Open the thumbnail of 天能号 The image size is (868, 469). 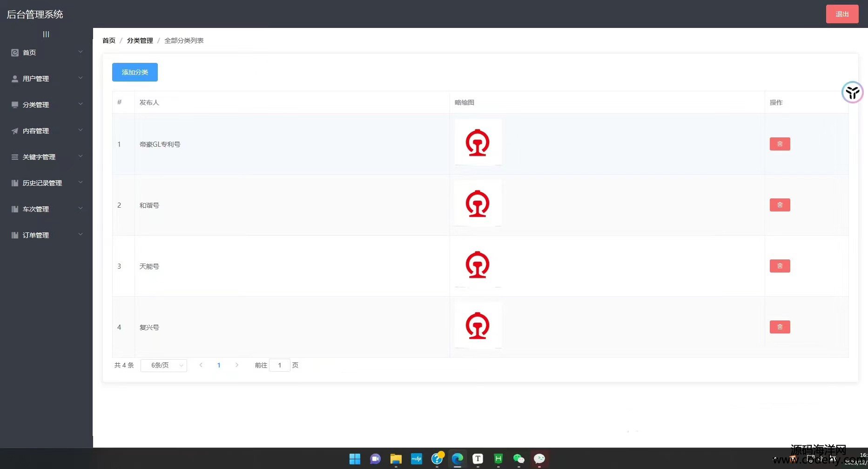478,265
